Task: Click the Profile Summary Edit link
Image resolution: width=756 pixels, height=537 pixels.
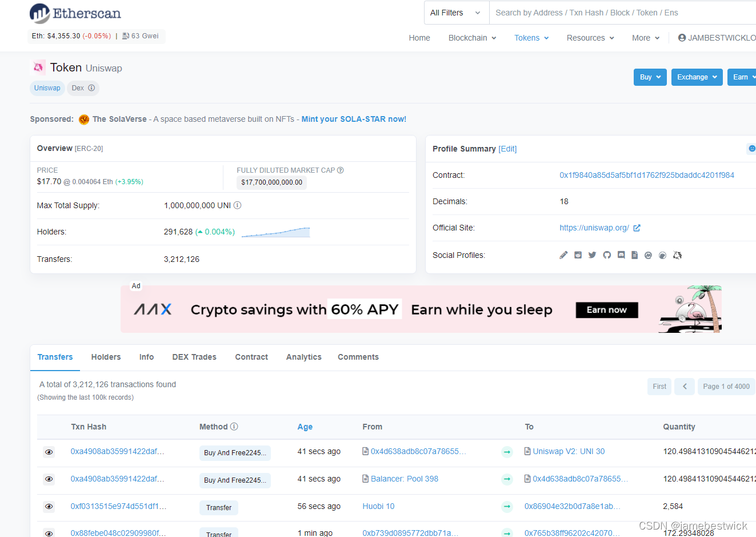Action: [507, 149]
